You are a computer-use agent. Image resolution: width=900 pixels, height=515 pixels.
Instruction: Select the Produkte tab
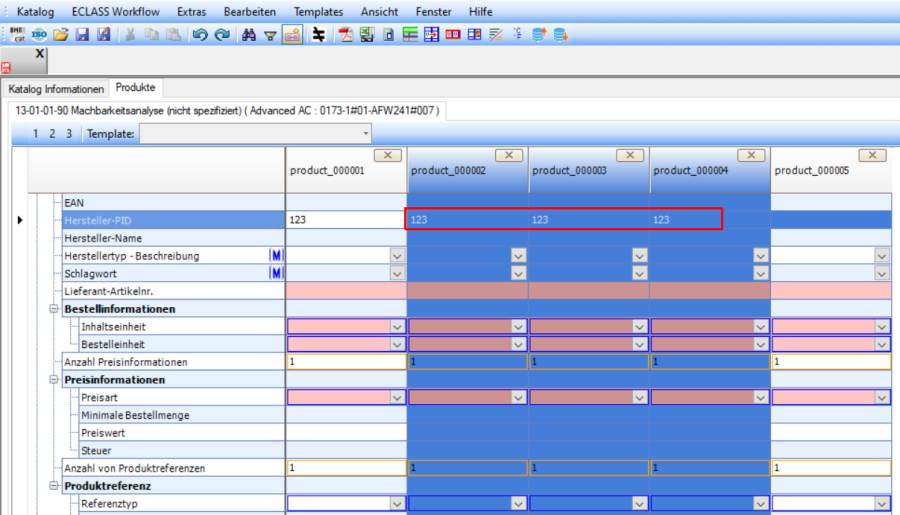[135, 87]
